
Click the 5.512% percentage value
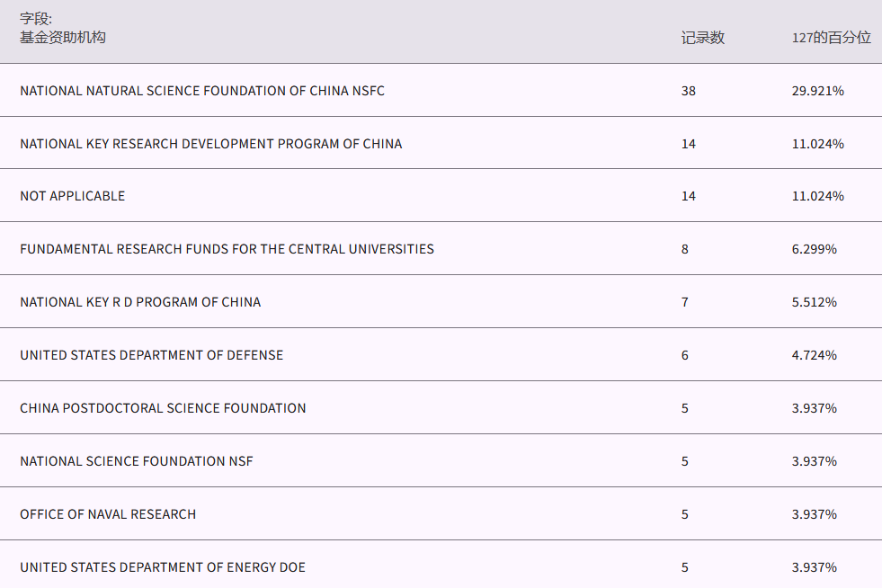tap(814, 302)
